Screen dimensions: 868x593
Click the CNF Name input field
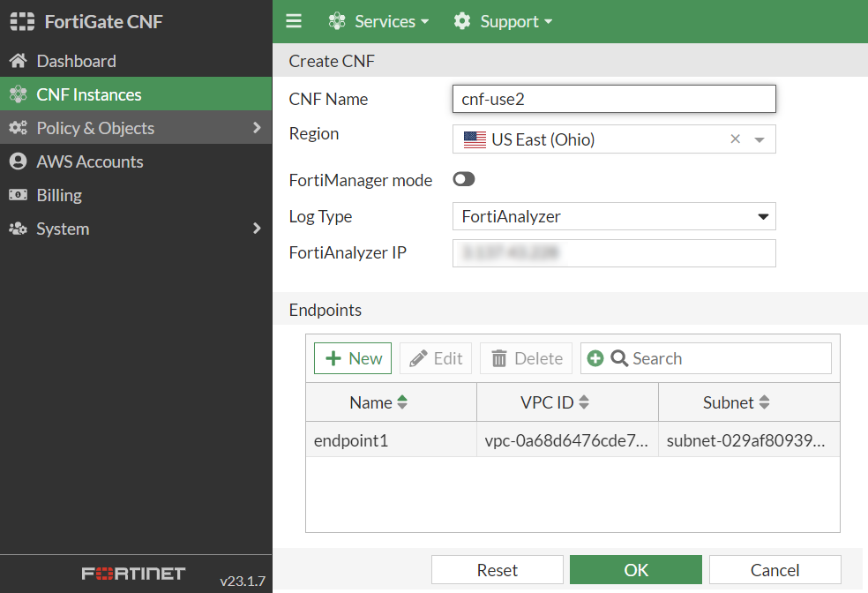click(613, 98)
